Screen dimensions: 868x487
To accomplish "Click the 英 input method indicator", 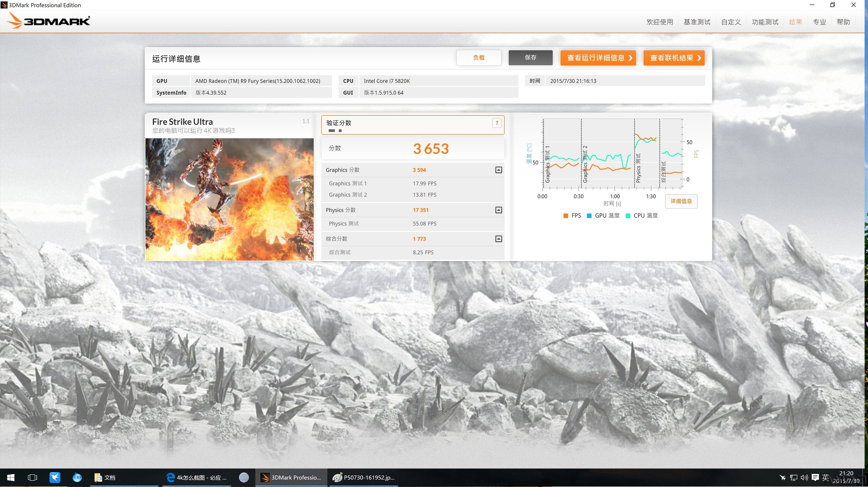I will [x=826, y=478].
